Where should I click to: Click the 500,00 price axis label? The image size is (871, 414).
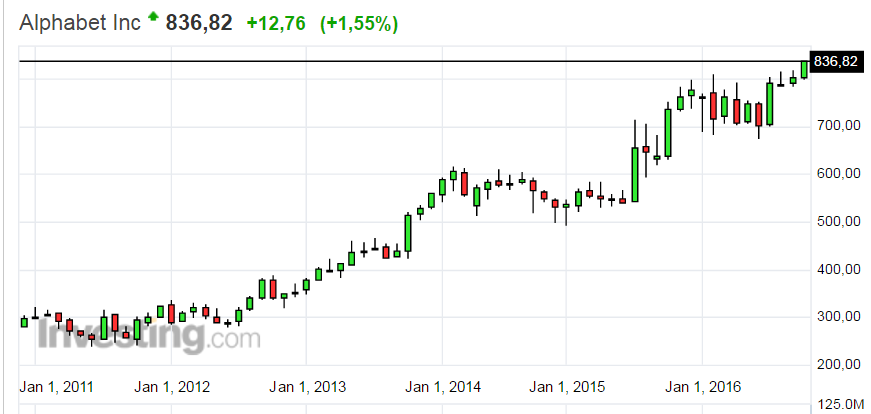(x=838, y=222)
